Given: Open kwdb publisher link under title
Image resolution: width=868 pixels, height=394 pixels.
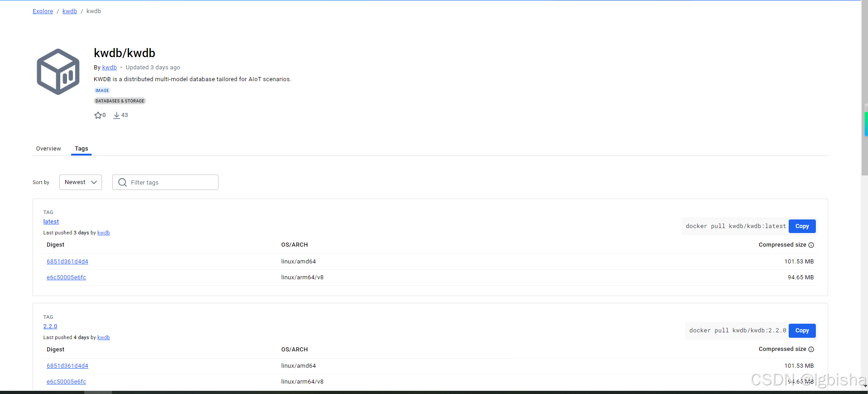Looking at the screenshot, I should (x=109, y=68).
